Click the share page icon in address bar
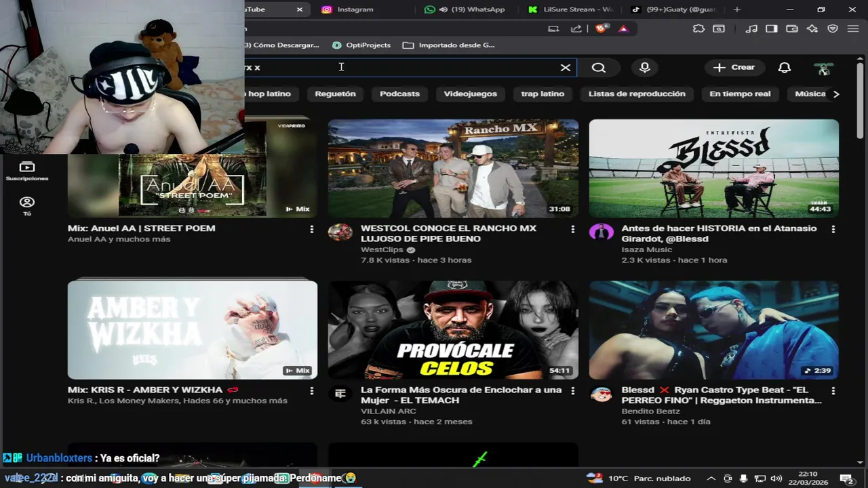 [576, 28]
